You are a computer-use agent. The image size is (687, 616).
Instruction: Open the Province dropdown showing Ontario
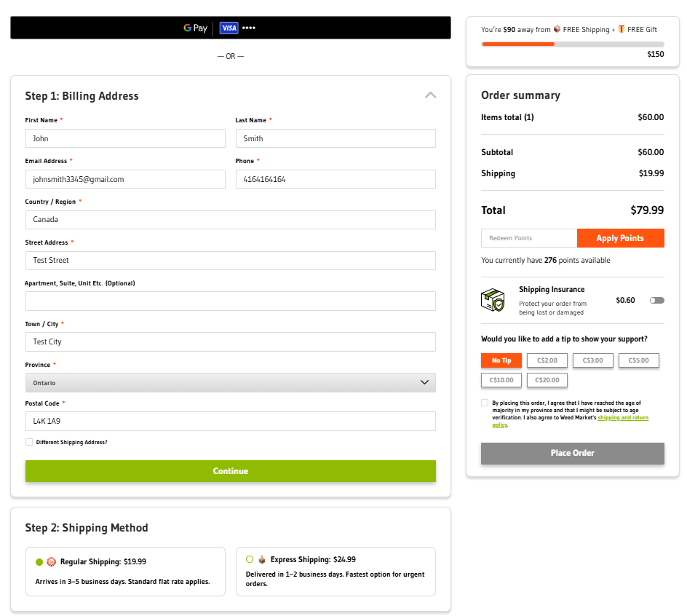(x=231, y=383)
